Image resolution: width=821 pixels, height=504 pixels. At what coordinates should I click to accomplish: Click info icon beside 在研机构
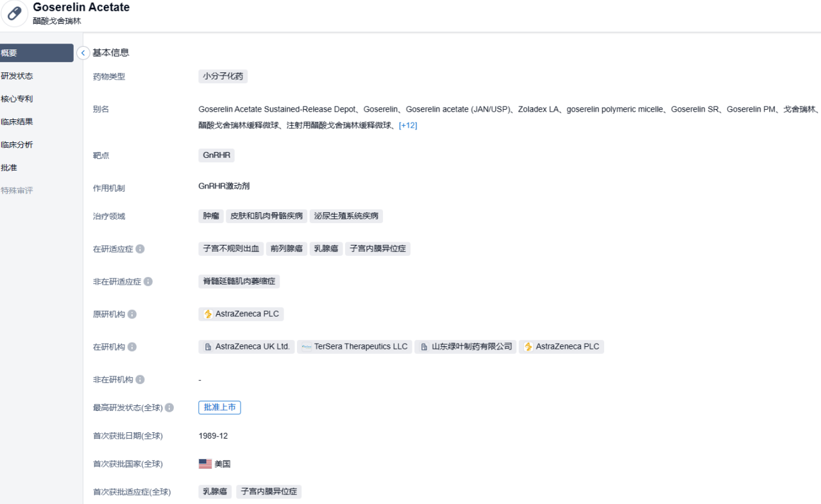click(132, 347)
